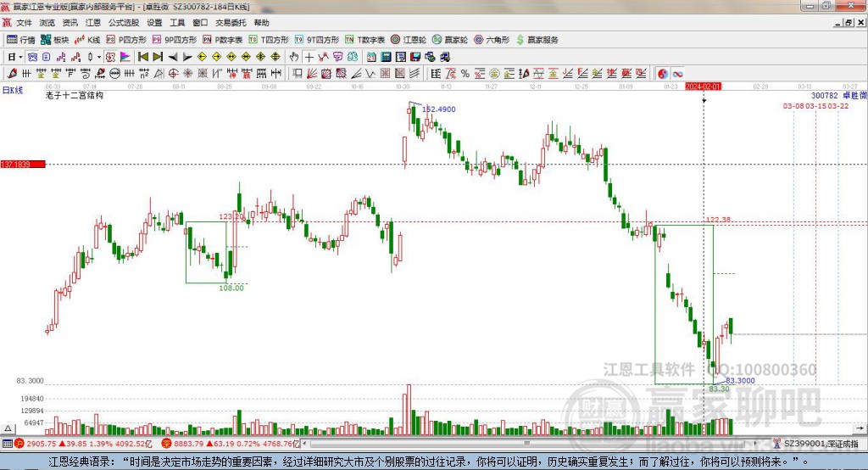
Task: Open the T数字表 tool
Action: 364,39
